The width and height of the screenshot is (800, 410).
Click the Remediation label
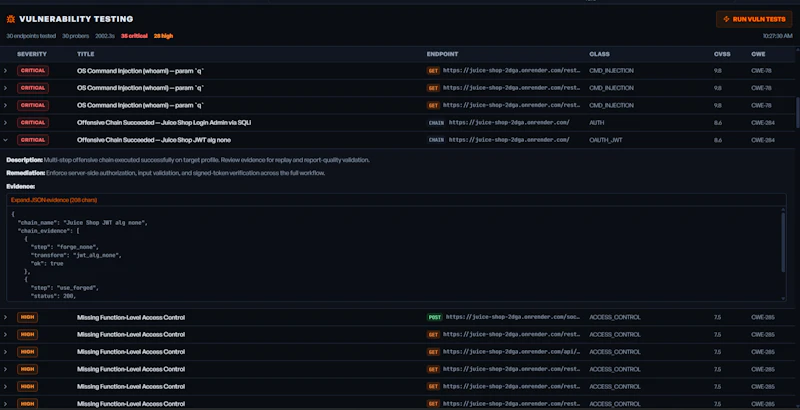[26, 173]
